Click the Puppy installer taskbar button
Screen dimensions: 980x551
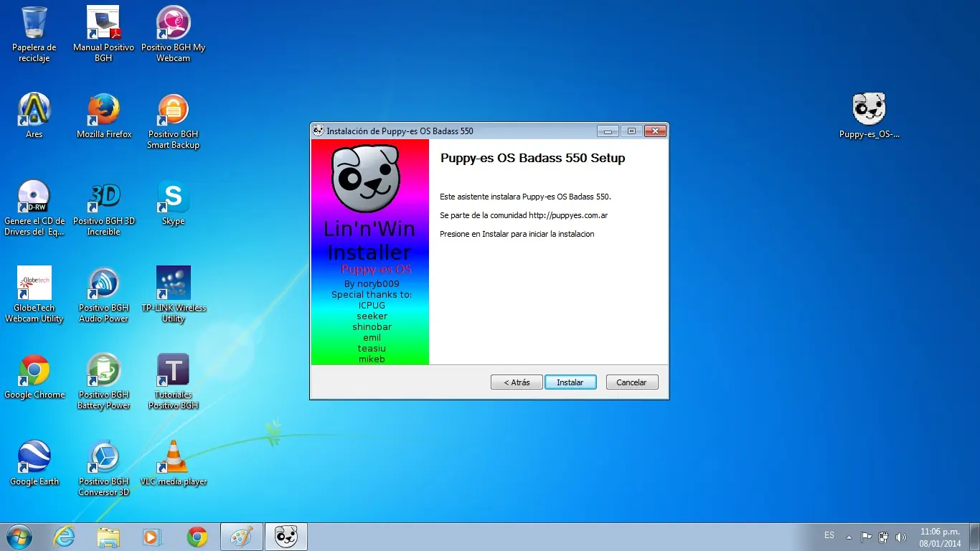point(286,537)
